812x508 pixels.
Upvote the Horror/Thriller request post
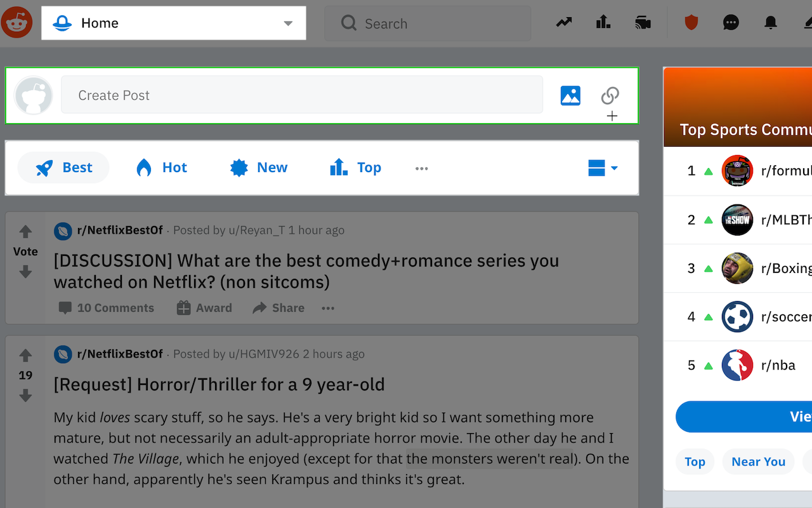click(x=25, y=355)
